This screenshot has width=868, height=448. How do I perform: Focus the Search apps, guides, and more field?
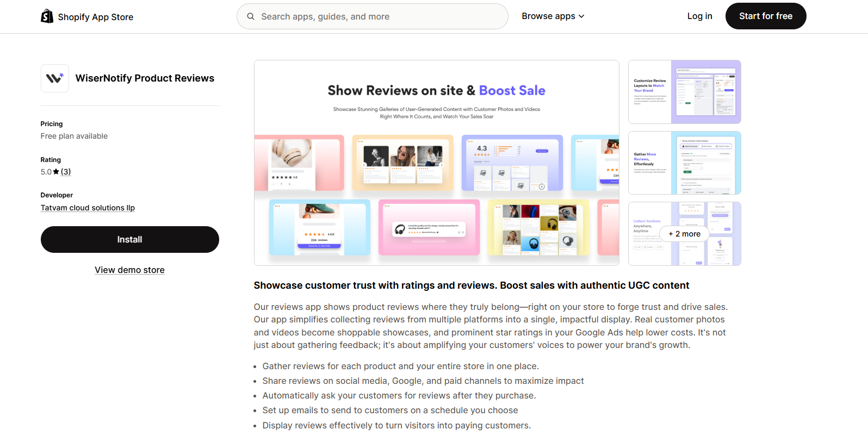point(381,16)
